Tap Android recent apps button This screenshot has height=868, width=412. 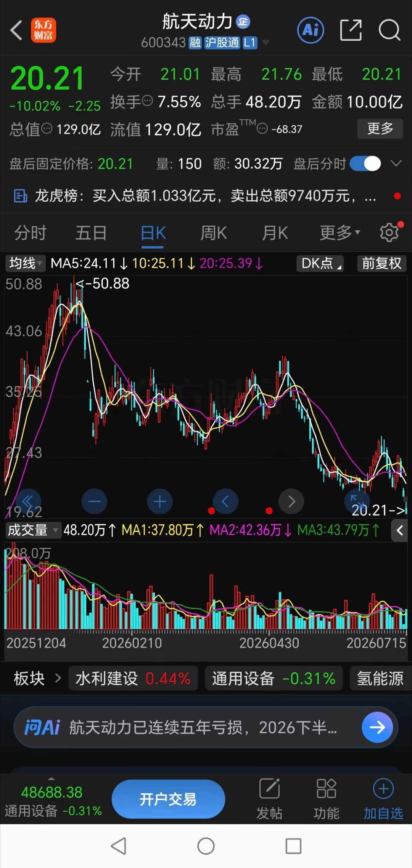[293, 846]
